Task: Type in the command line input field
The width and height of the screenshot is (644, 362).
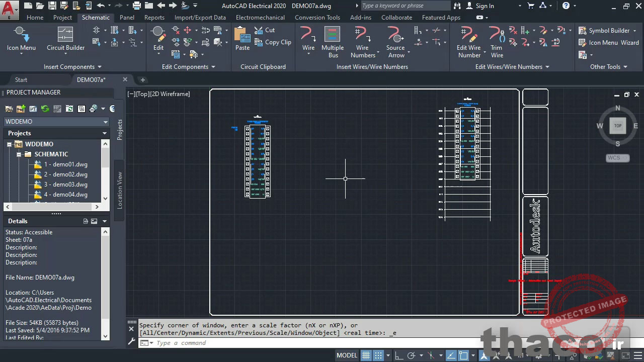Action: pos(201,343)
